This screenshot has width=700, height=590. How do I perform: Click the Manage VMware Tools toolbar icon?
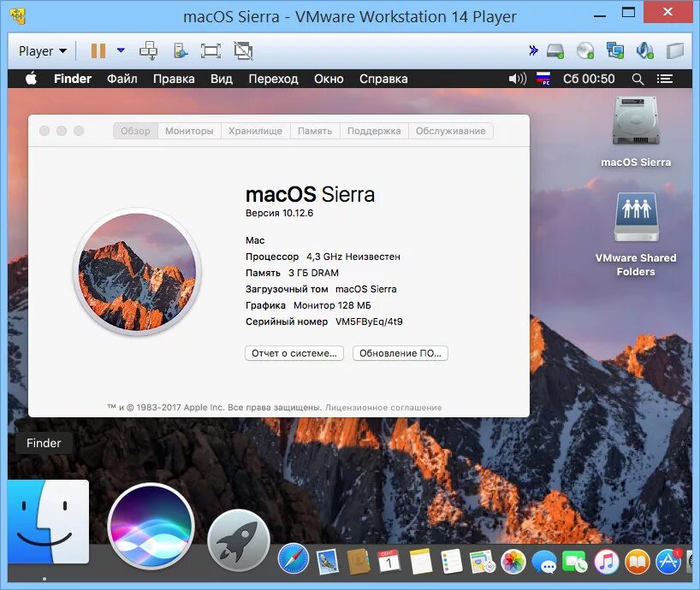(x=181, y=50)
